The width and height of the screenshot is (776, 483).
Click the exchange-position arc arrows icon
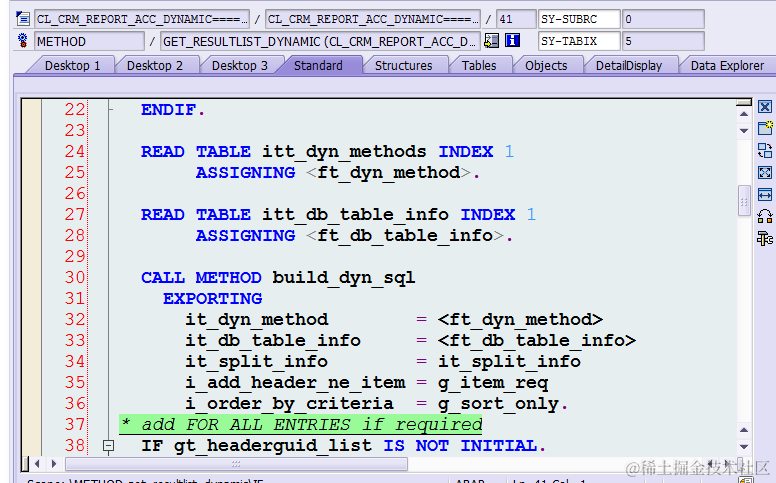pos(765,216)
